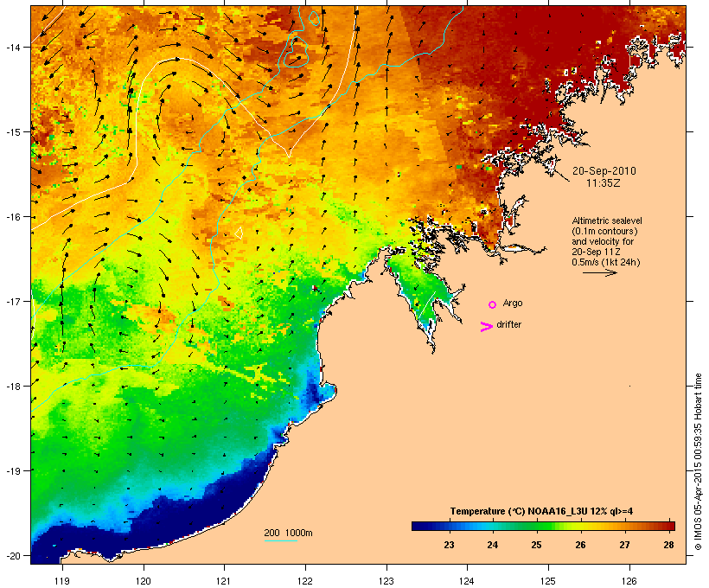Viewport: 709px width, 588px height.
Task: Click the 'drifter' legend label
Action: (x=508, y=325)
